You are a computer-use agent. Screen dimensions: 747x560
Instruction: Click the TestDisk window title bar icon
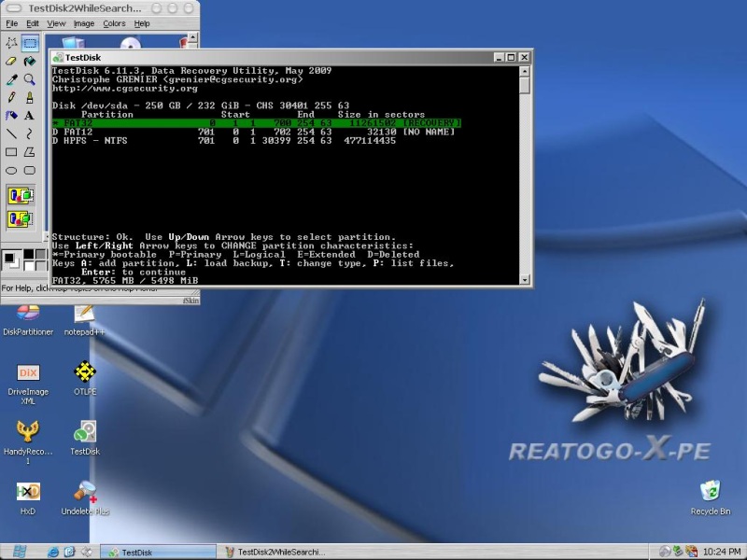pyautogui.click(x=58, y=58)
